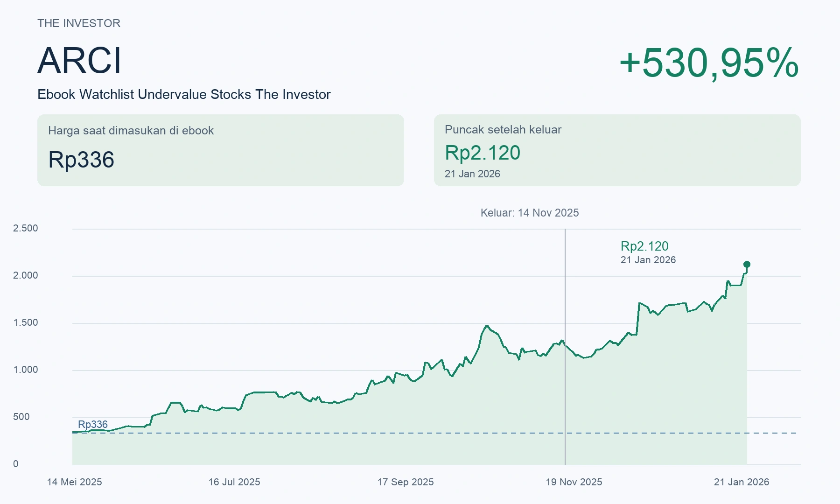Open the Harga saat dimasukan di ebook card
Viewport: 840px width, 504px height.
point(221,150)
